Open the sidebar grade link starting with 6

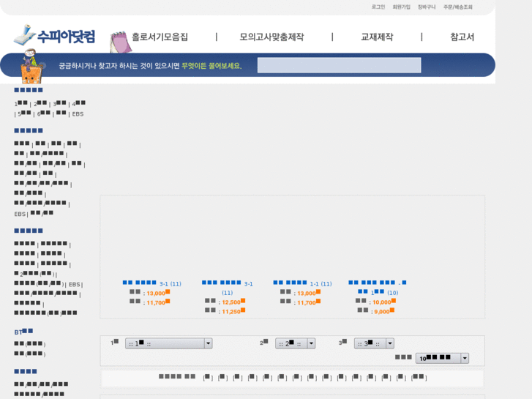tap(43, 113)
